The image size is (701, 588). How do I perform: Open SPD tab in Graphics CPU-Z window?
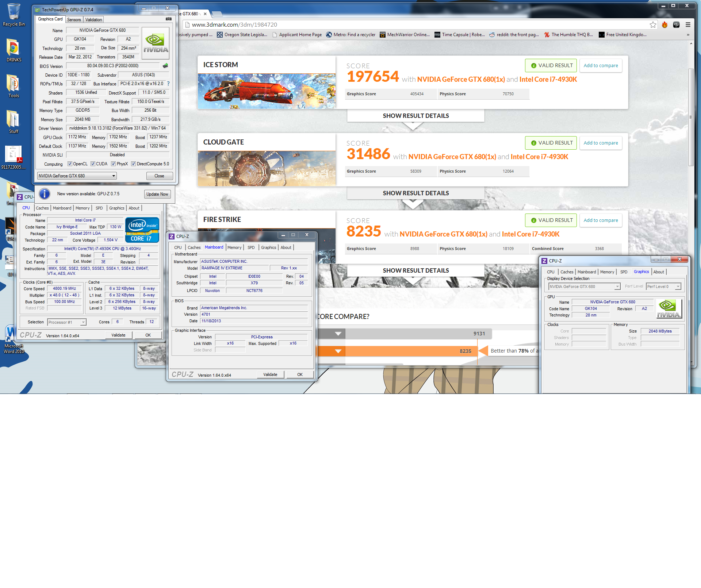[624, 272]
